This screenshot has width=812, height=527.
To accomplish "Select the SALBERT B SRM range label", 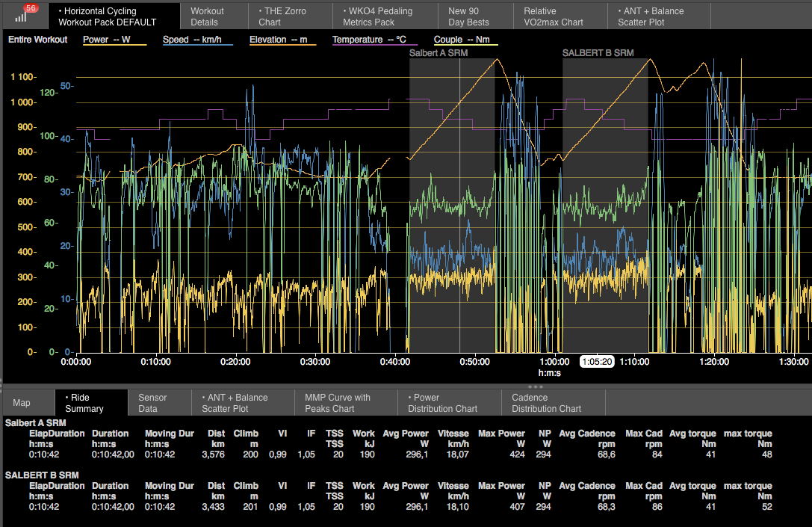I will click(x=598, y=53).
